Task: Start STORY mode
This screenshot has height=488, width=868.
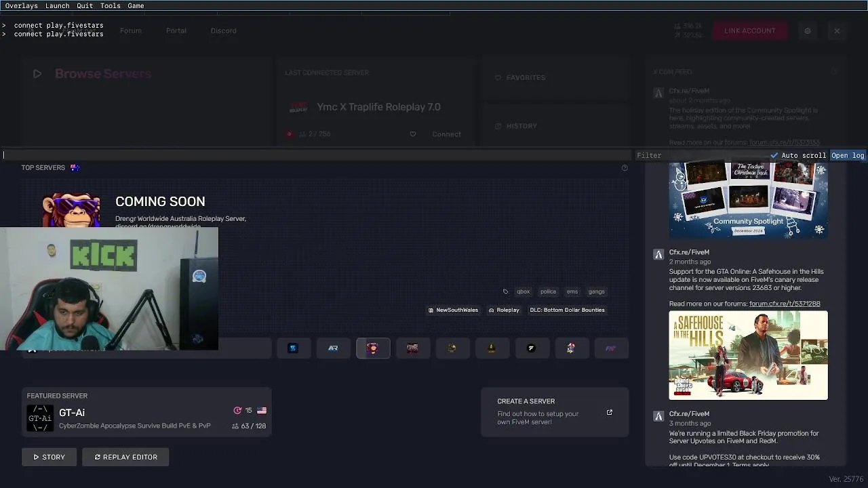Action: click(x=49, y=457)
